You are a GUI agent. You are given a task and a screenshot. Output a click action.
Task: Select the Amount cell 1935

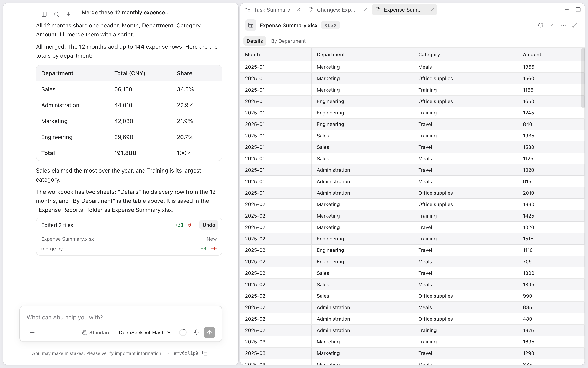click(x=551, y=136)
